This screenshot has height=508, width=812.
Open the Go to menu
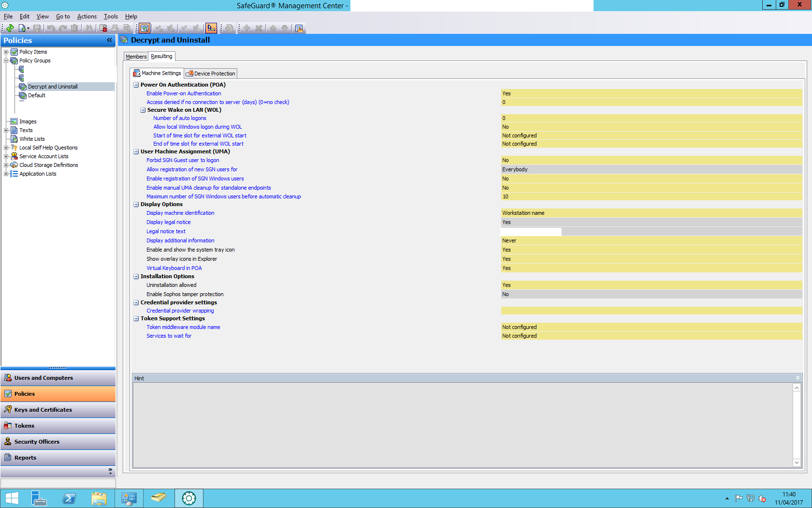[x=63, y=16]
